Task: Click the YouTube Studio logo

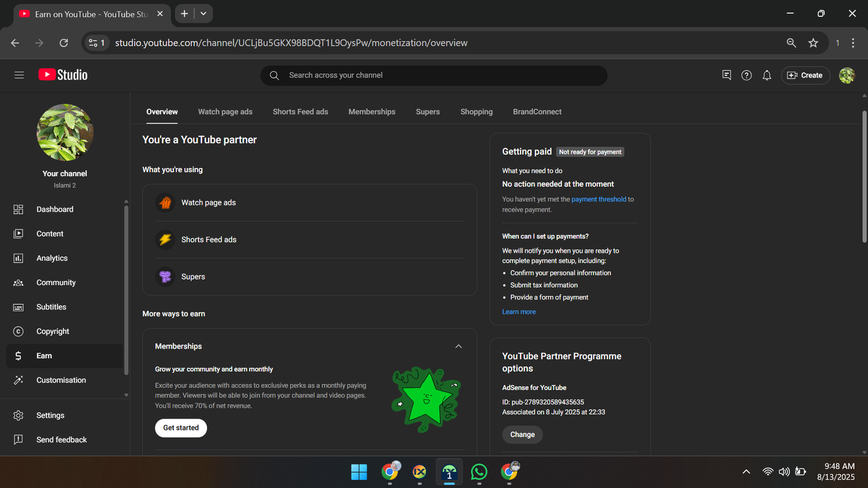Action: coord(63,75)
